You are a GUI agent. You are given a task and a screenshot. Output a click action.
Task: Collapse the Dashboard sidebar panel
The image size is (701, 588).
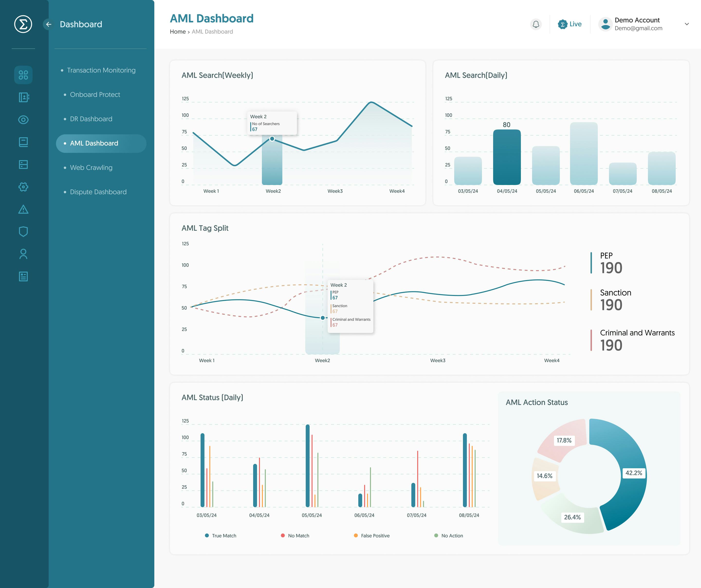(49, 24)
